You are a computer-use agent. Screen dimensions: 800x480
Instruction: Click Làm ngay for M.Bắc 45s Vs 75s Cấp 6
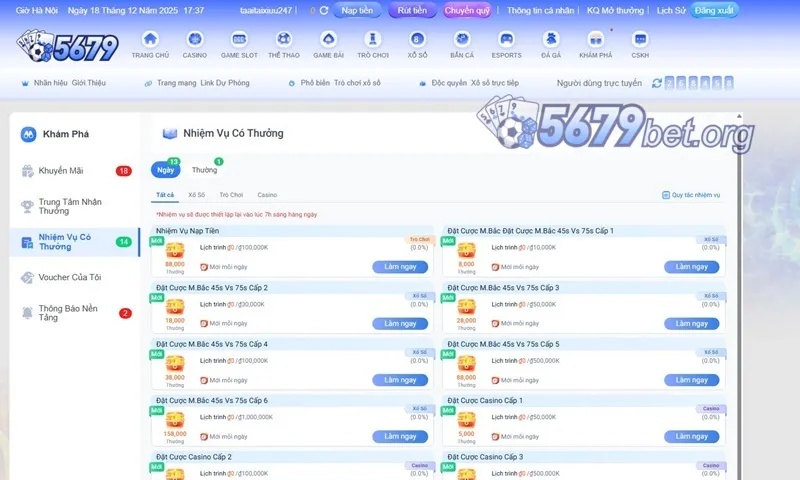click(400, 437)
